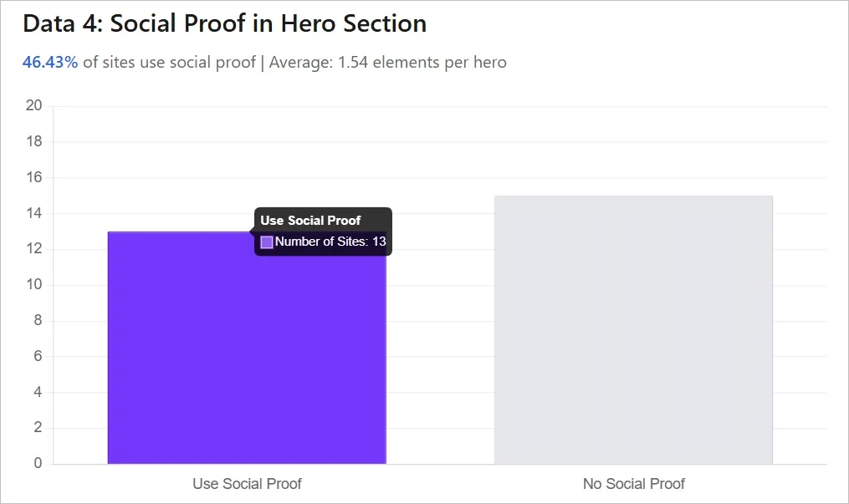Click the y-axis label 8
This screenshot has height=504, width=849.
pos(38,321)
